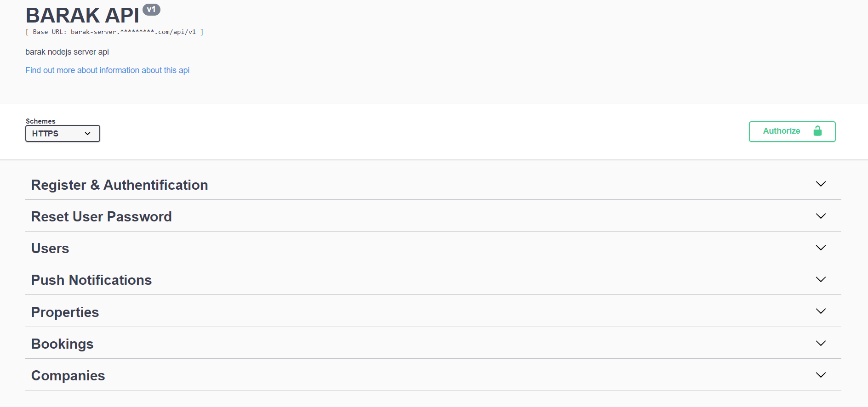Click the BARAK API title
Viewport: 868px width, 407px height.
click(82, 16)
